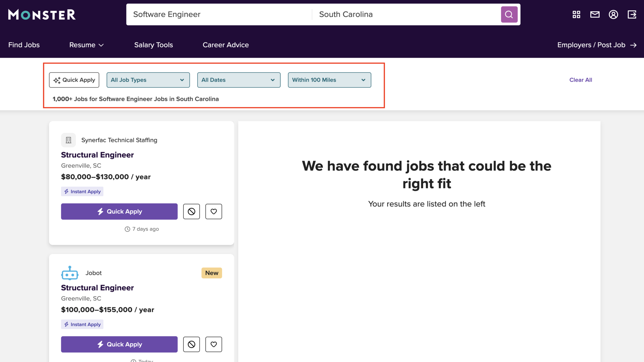Click the $100,000–$155,000 / year salary
The width and height of the screenshot is (644, 362).
click(108, 310)
